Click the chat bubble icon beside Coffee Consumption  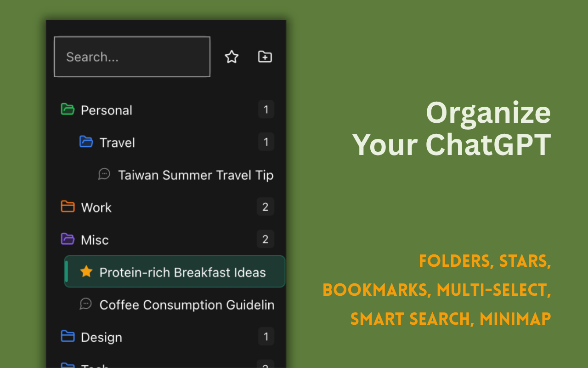[86, 304]
